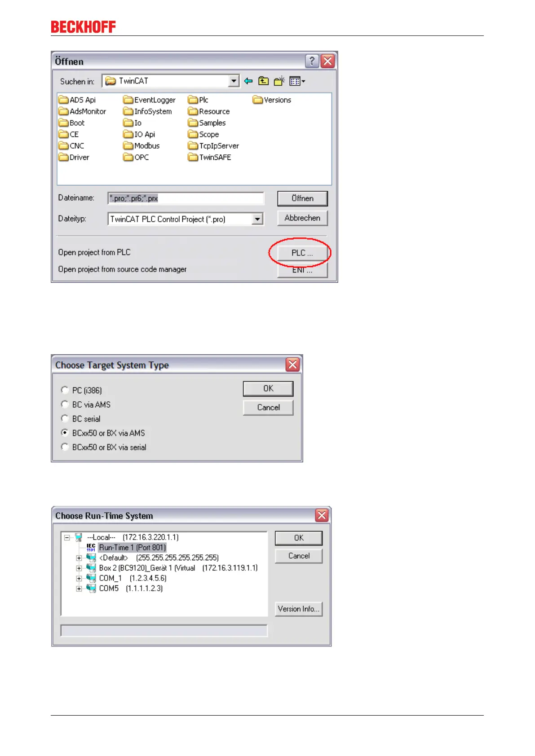This screenshot has height=756, width=535.
Task: Open the Plc folder
Action: [198, 100]
